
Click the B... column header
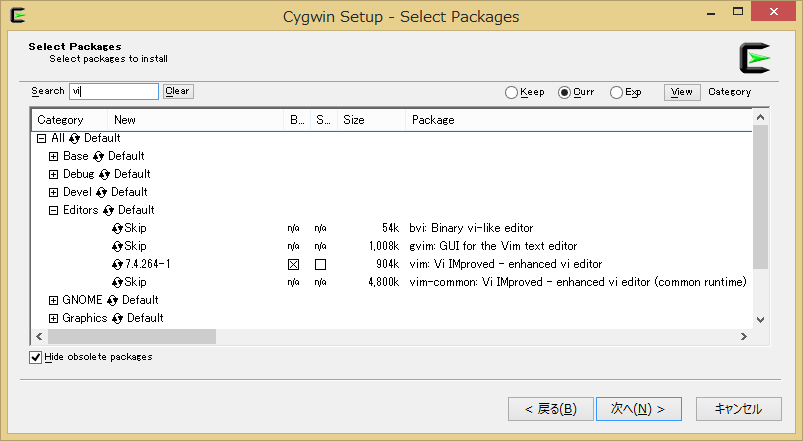click(297, 120)
